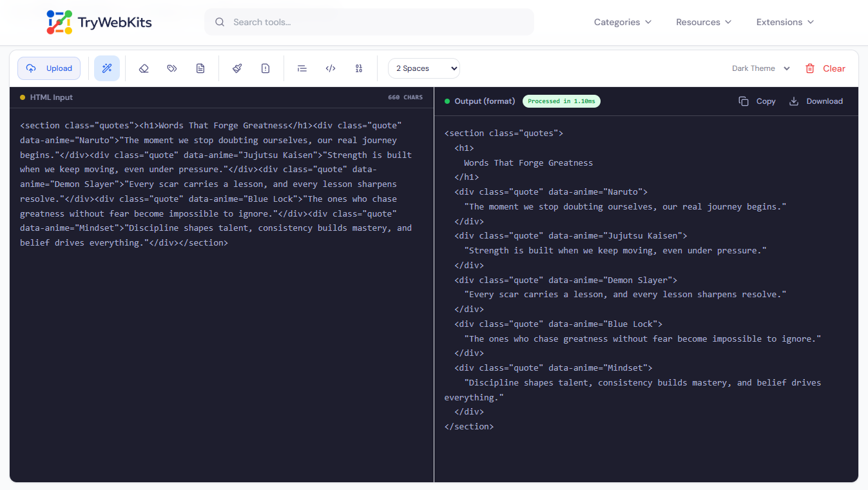
Task: Copy the formatted output
Action: [x=758, y=101]
